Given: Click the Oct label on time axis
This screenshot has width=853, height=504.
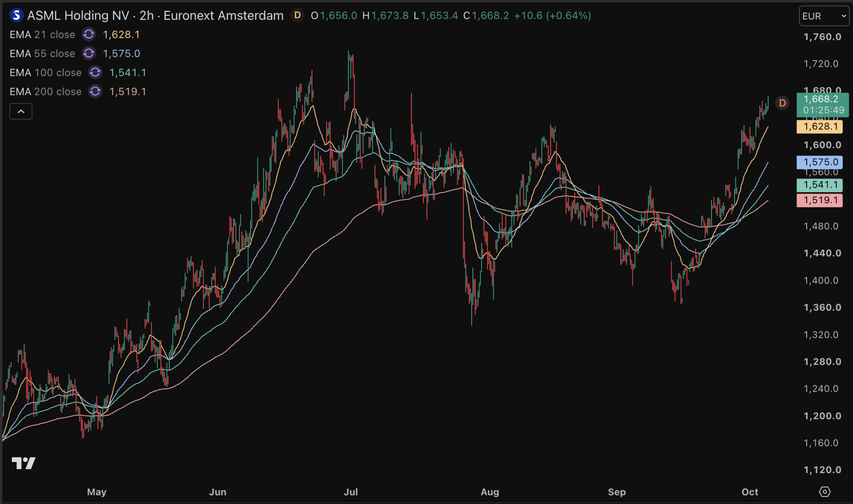Looking at the screenshot, I should pyautogui.click(x=750, y=492).
